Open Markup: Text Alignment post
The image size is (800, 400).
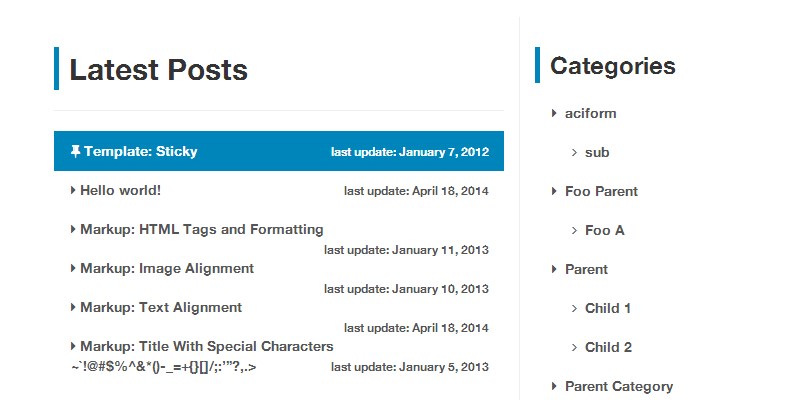[x=160, y=307]
